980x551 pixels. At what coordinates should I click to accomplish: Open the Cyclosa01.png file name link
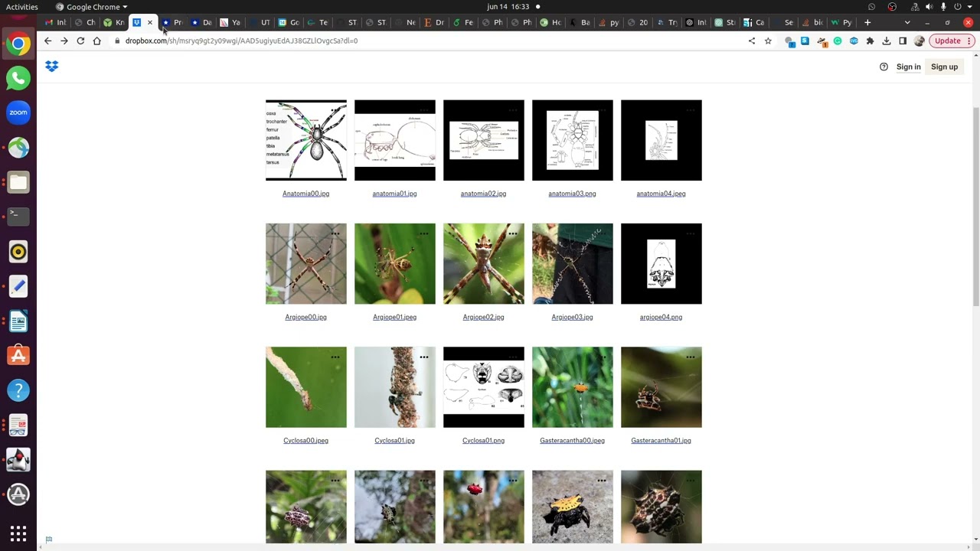[483, 441]
